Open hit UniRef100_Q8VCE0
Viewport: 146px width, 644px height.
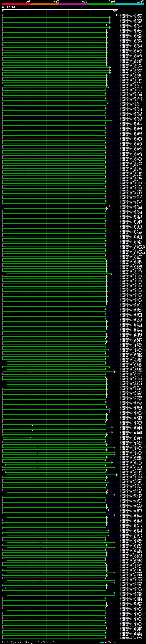click(131, 630)
